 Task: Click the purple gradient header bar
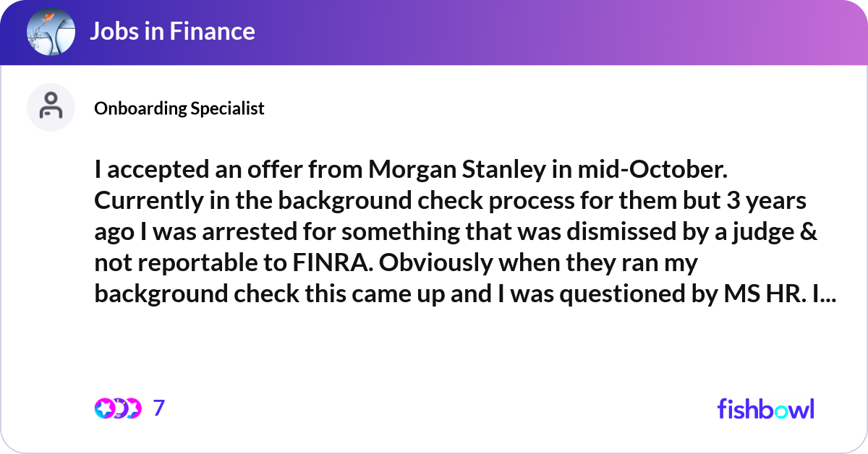(x=434, y=33)
